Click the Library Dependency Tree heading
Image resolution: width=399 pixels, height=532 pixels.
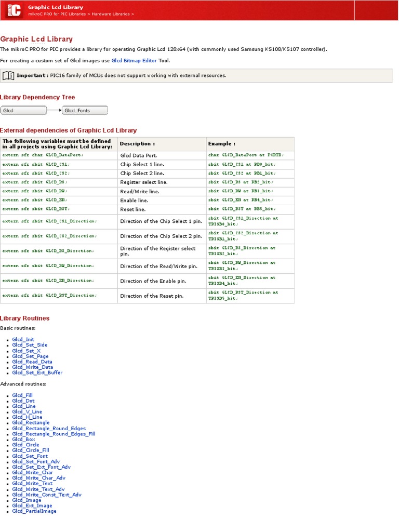pos(37,97)
